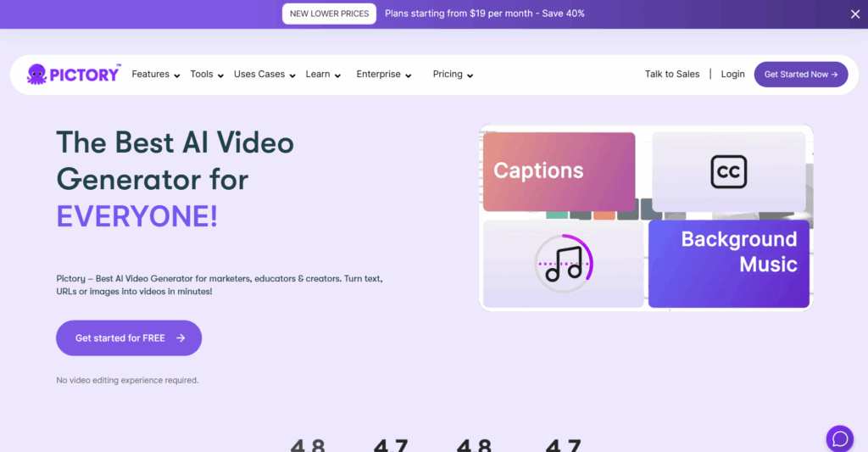This screenshot has height=452, width=868.
Task: Open the Uses Cases menu
Action: (x=259, y=75)
